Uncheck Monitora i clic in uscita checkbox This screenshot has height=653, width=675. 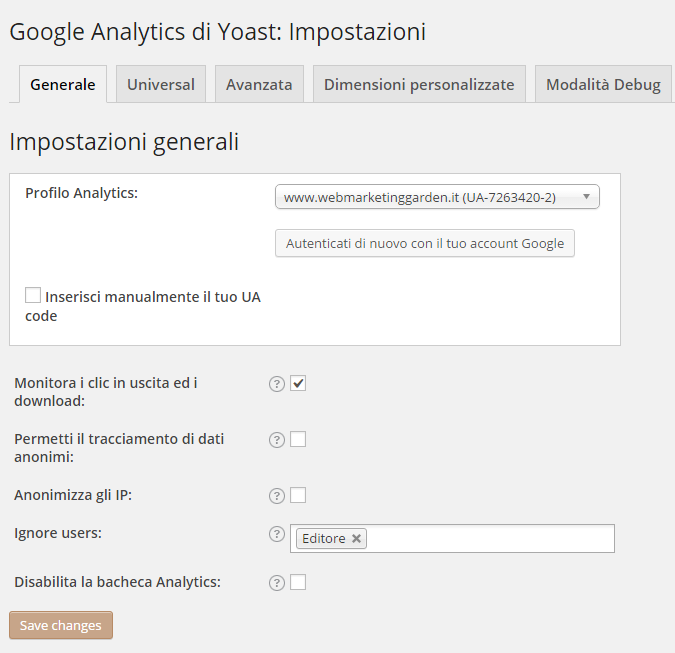298,383
